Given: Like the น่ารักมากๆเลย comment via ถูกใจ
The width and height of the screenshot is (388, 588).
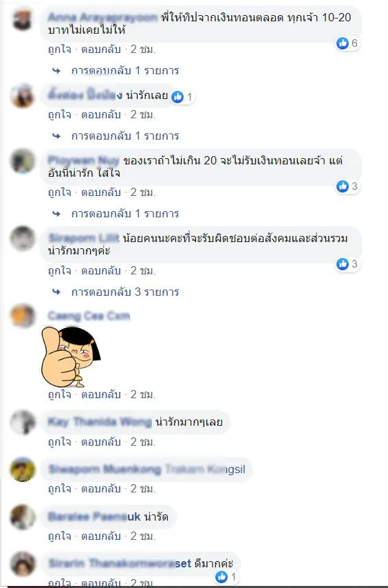Looking at the screenshot, I should (59, 442).
